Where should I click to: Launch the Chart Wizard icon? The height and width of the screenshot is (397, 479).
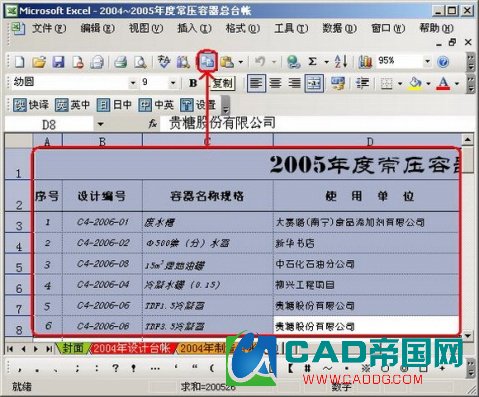pyautogui.click(x=365, y=62)
